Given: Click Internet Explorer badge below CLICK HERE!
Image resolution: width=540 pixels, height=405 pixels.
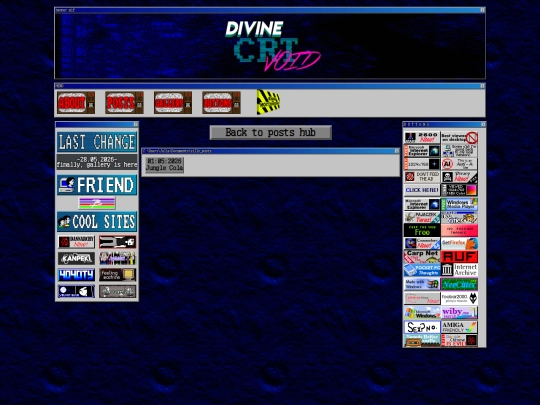Looking at the screenshot, I should (x=422, y=204).
